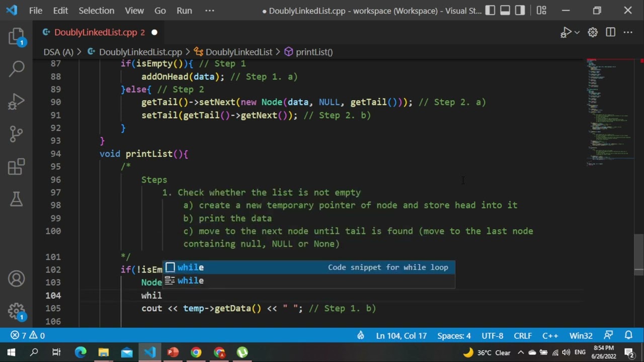Open editor More Actions menu
Image resolution: width=644 pixels, height=362 pixels.
[628, 32]
